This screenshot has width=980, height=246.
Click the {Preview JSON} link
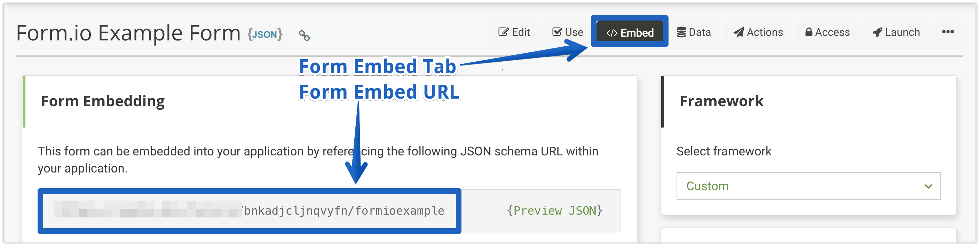[x=555, y=210]
